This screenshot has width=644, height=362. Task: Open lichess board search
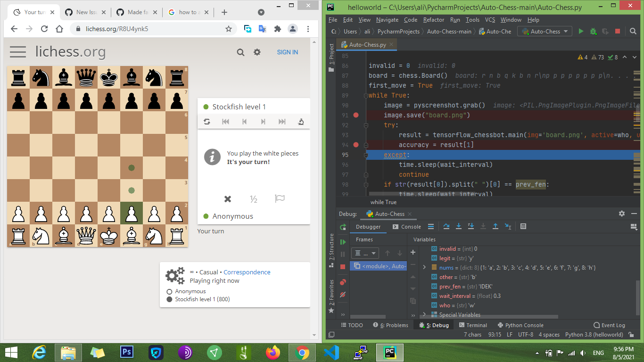click(x=240, y=52)
